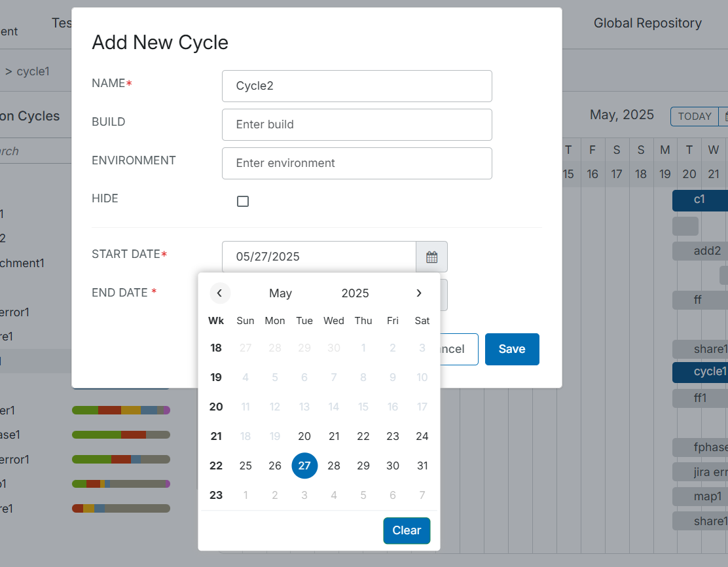Screen dimensions: 728x567
Task: Click the TODAY button in timeline
Action: tap(694, 117)
